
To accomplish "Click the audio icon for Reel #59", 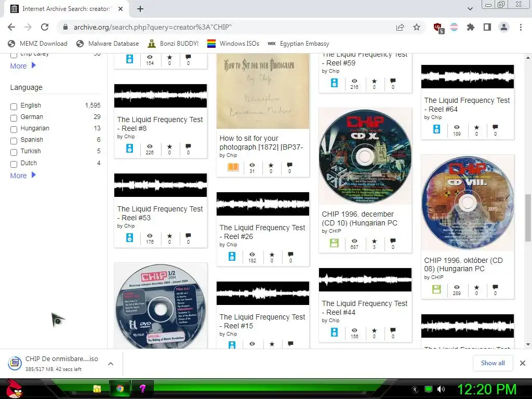I will 334,83.
